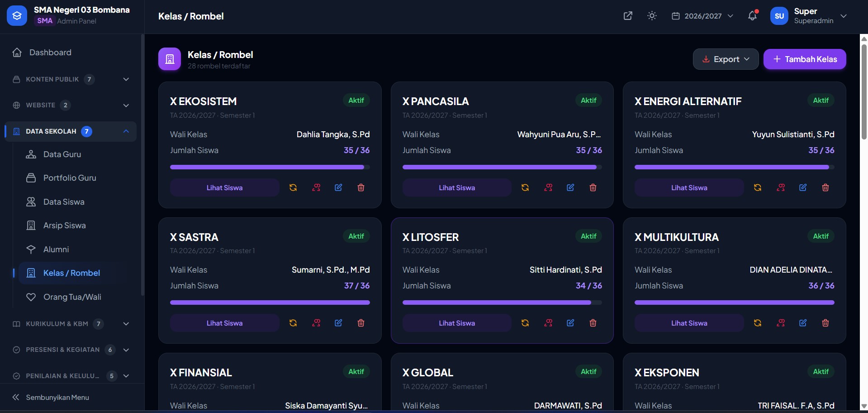Open the notifications bell
This screenshot has width=868, height=413.
pyautogui.click(x=752, y=16)
